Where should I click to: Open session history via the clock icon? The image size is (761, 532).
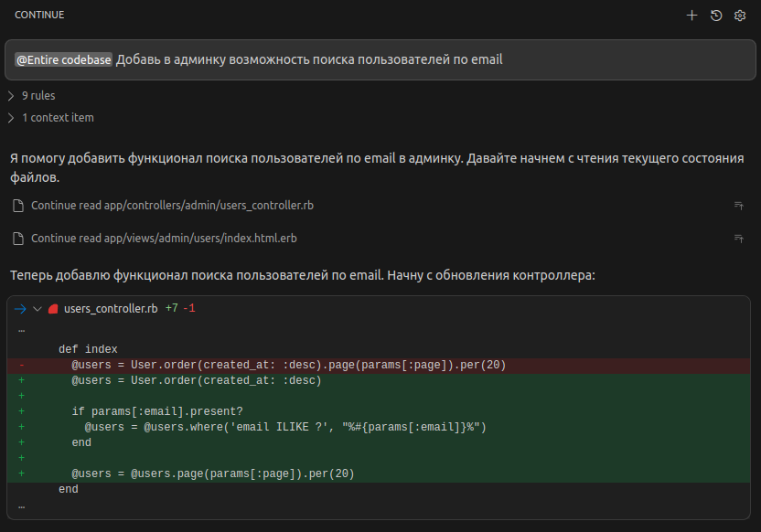point(715,15)
